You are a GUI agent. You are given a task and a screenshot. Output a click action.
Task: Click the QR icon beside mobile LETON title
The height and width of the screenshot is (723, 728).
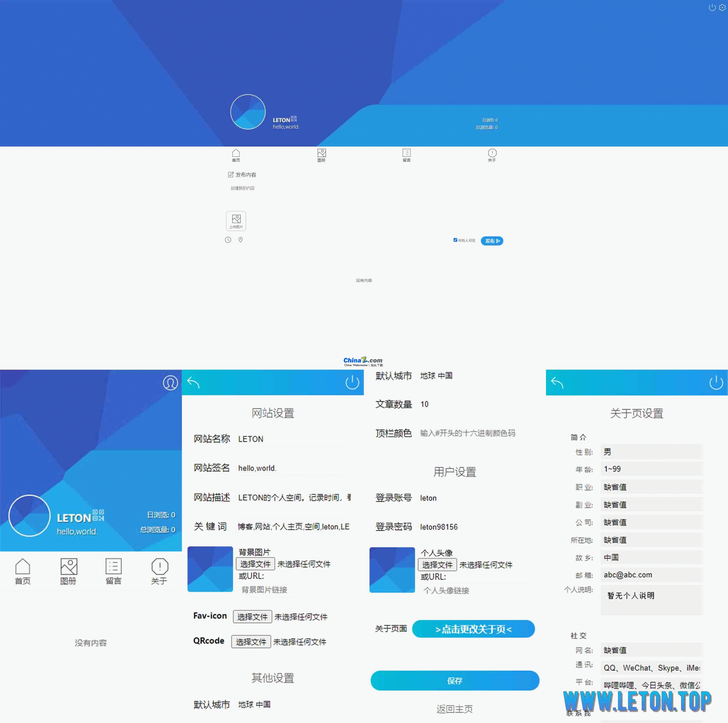click(98, 515)
